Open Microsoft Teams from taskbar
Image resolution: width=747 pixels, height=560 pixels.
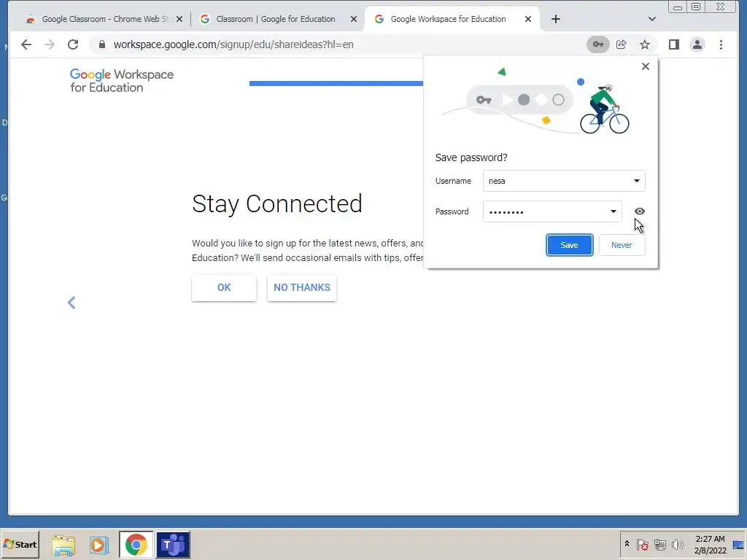pyautogui.click(x=173, y=544)
